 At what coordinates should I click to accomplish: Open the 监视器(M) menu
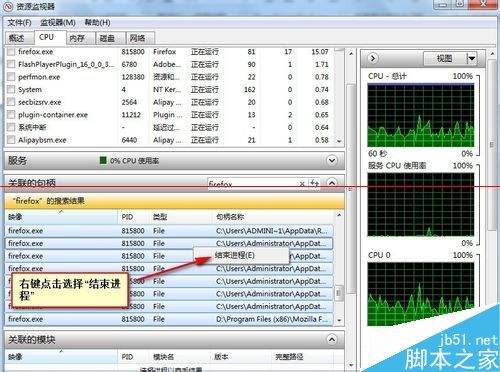tap(58, 23)
